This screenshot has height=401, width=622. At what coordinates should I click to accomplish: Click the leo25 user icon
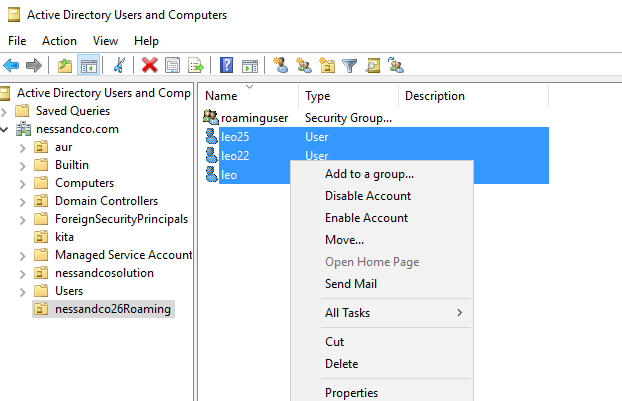click(x=211, y=136)
